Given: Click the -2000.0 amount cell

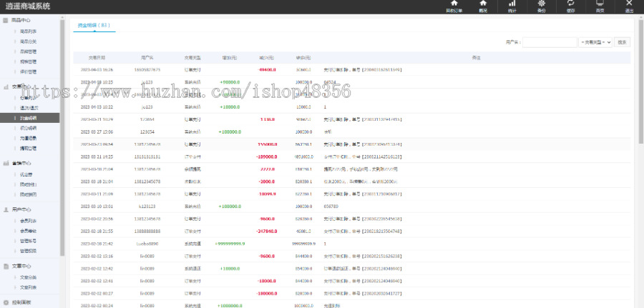Looking at the screenshot, I should (267, 182).
